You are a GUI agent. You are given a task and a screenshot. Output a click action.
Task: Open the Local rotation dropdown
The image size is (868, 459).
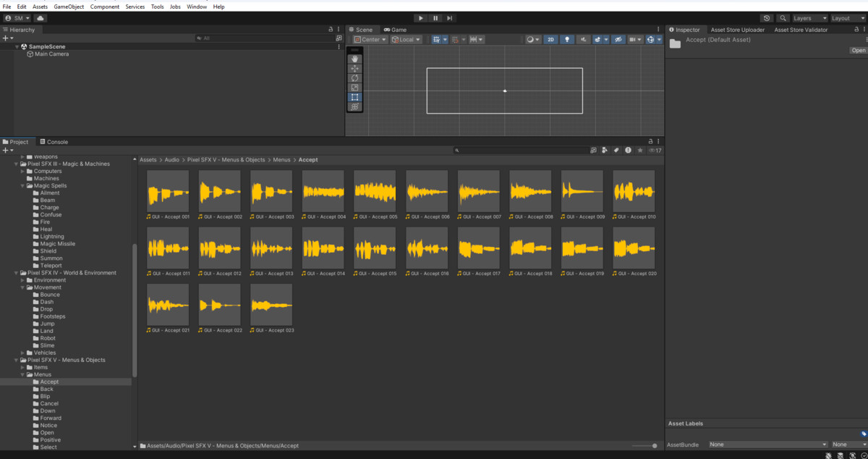tap(406, 39)
